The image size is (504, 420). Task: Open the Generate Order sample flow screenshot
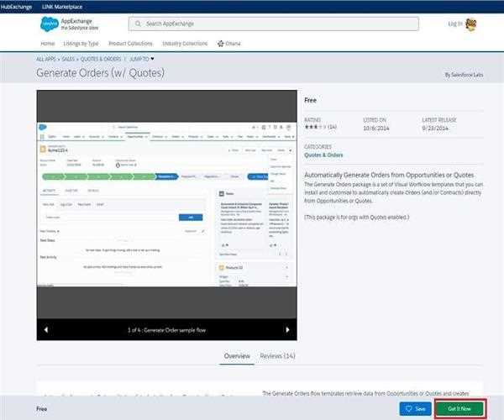[x=167, y=204]
